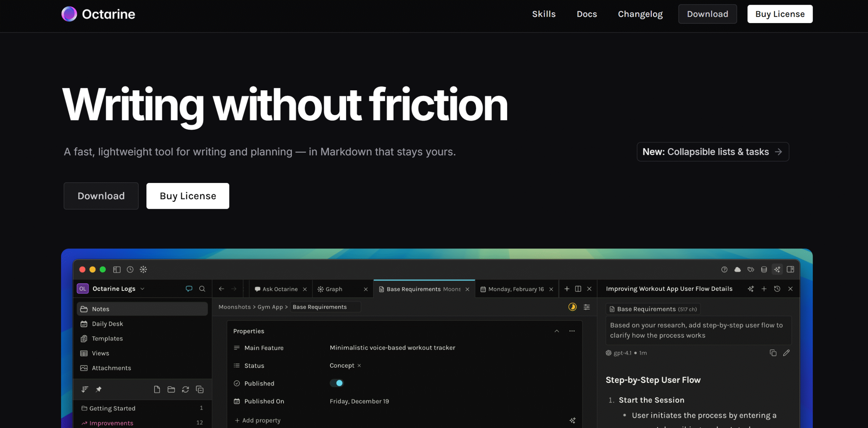This screenshot has height=428, width=868.
Task: Toggle the highlighted AI sparkle icon in title bar
Action: 777,269
